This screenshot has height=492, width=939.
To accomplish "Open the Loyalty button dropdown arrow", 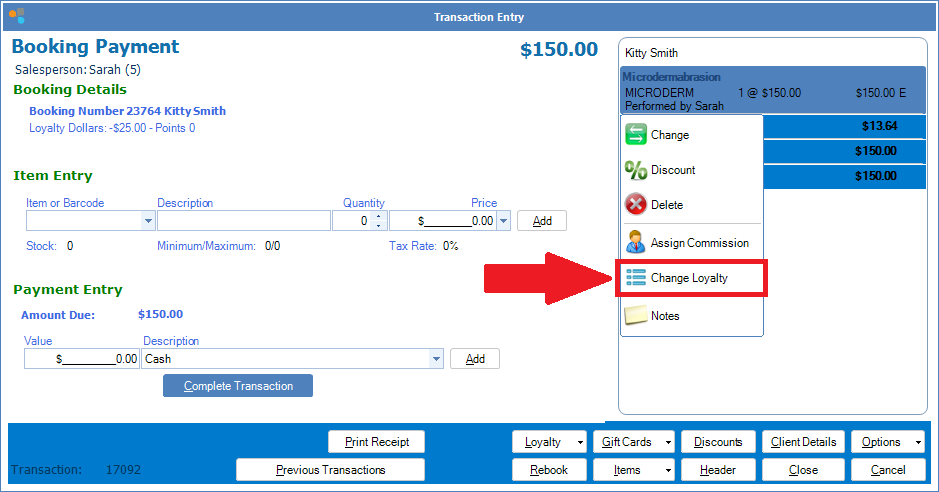I will [581, 442].
